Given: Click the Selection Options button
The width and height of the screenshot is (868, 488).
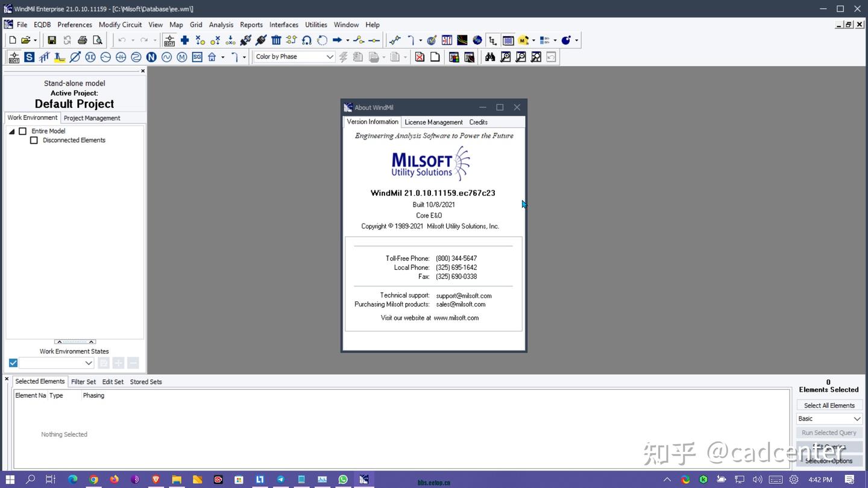Looking at the screenshot, I should click(829, 460).
